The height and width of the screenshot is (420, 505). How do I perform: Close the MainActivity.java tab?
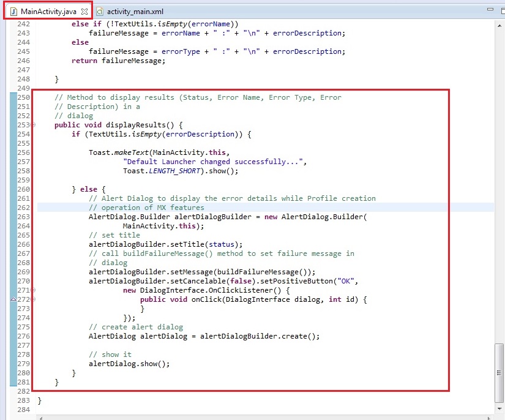84,12
